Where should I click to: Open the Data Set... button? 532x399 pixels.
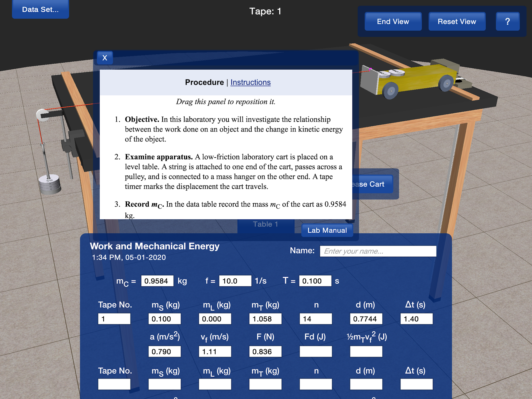click(40, 9)
